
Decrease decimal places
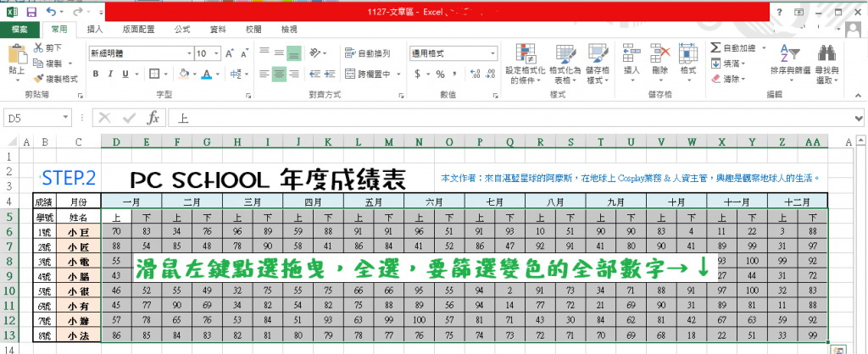coord(490,75)
